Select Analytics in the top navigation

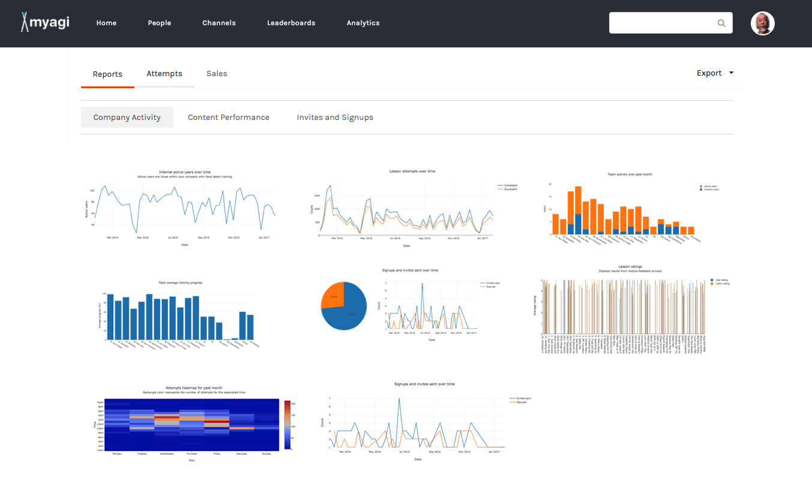[x=363, y=23]
